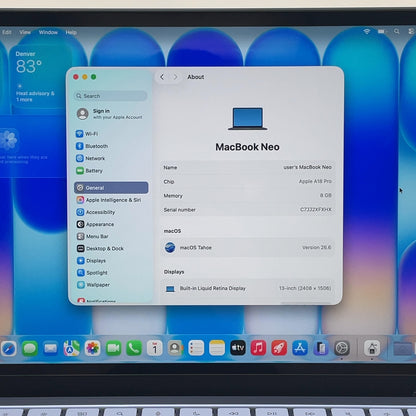The width and height of the screenshot is (416, 416).
Task: Select Wallpaper in the sidebar
Action: point(94,285)
